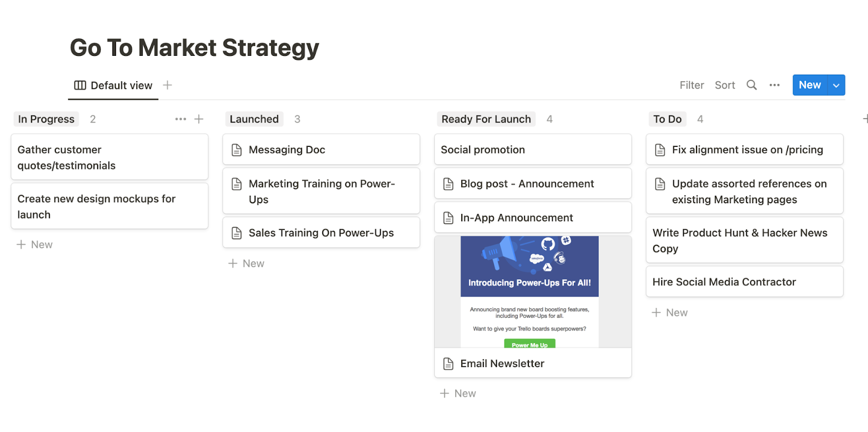Open the Hire Social Media Contractor card

(744, 282)
